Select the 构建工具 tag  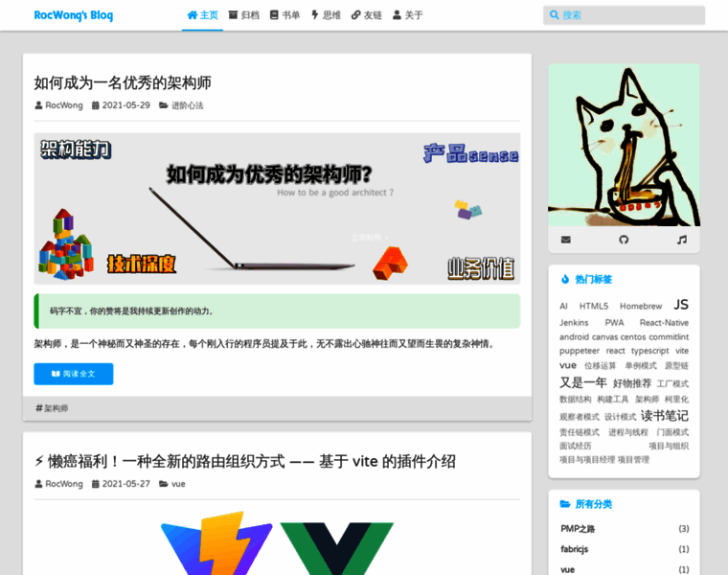(612, 400)
